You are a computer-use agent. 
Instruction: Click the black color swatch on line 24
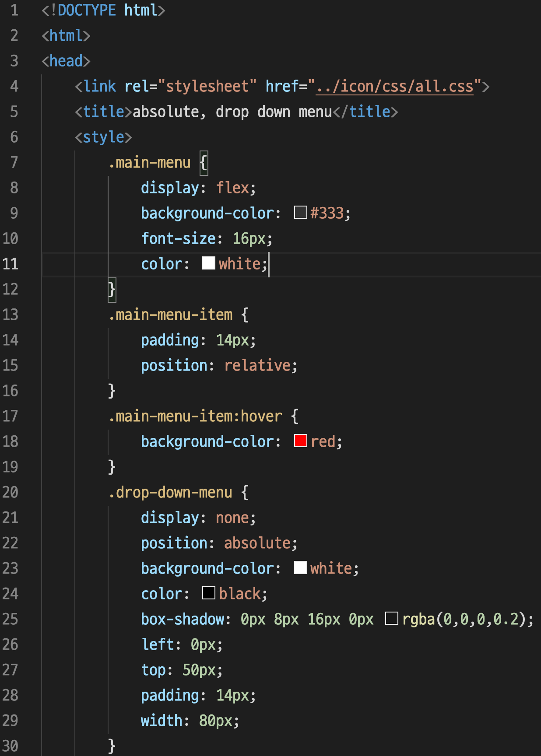pos(209,593)
